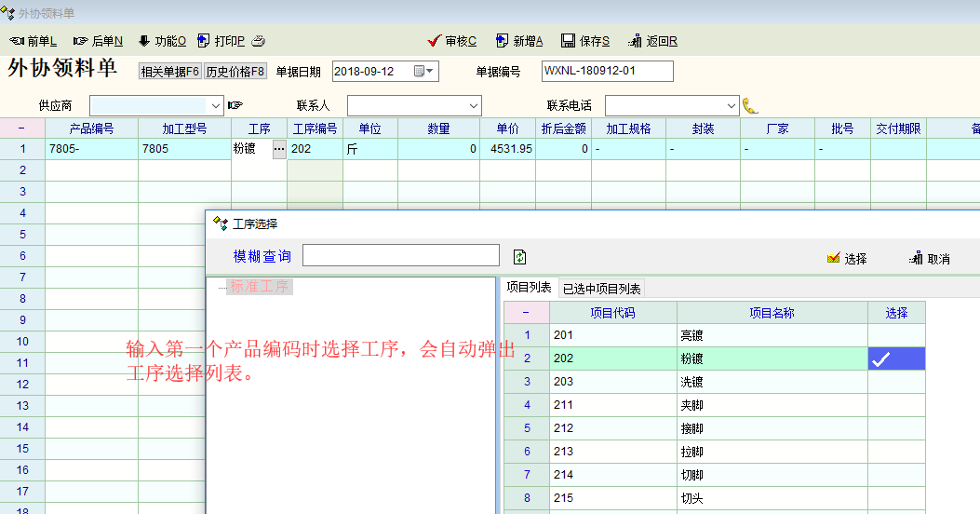Screen dimensions: 980x514
Task: Create a new document with 新增A
Action: click(x=518, y=41)
